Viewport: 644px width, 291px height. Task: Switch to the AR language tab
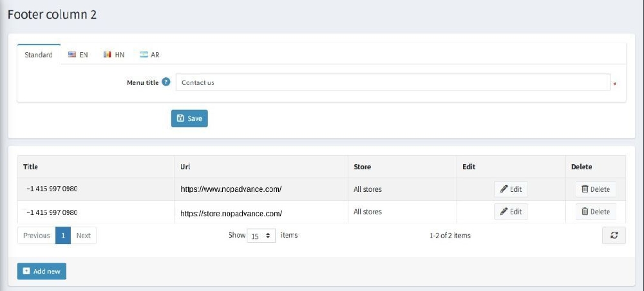(149, 55)
